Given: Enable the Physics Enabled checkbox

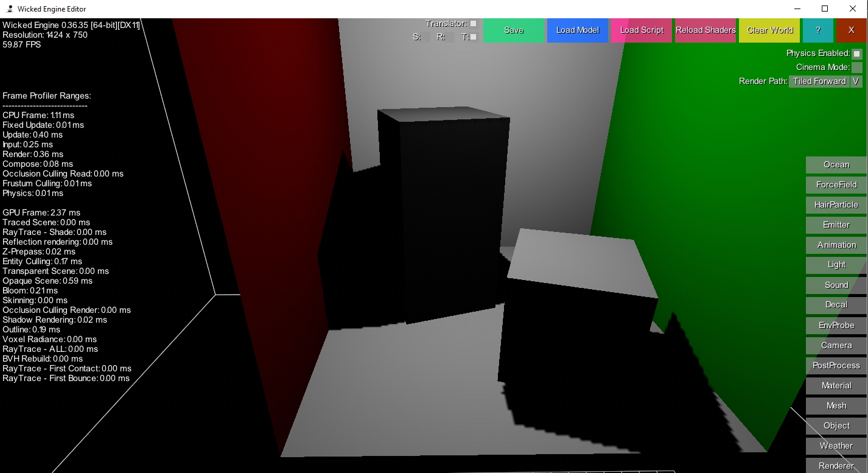Looking at the screenshot, I should (x=857, y=54).
